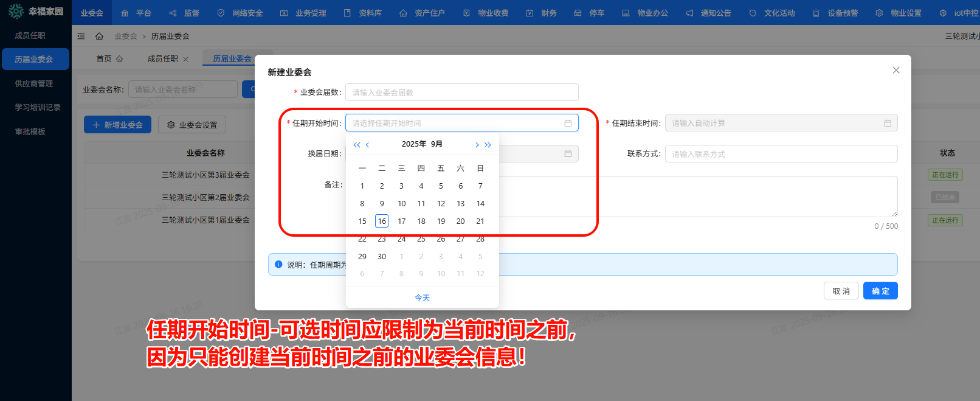The height and width of the screenshot is (401, 980).
Task: Open the 设备预警 top menu
Action: [835, 13]
